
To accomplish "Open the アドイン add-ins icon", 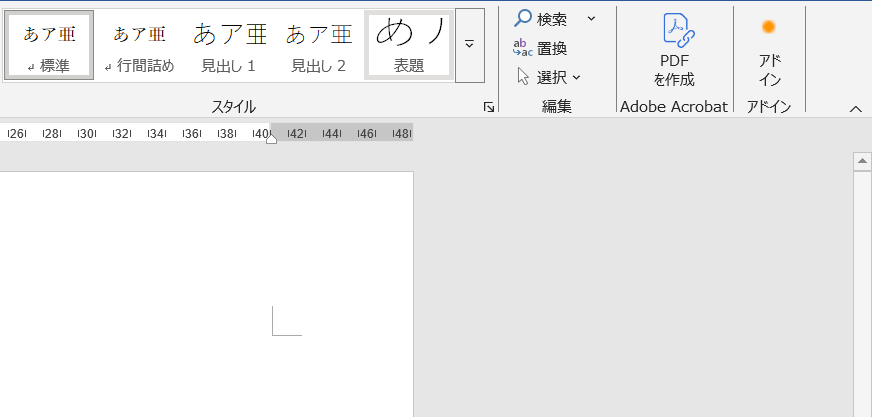I will (x=769, y=27).
